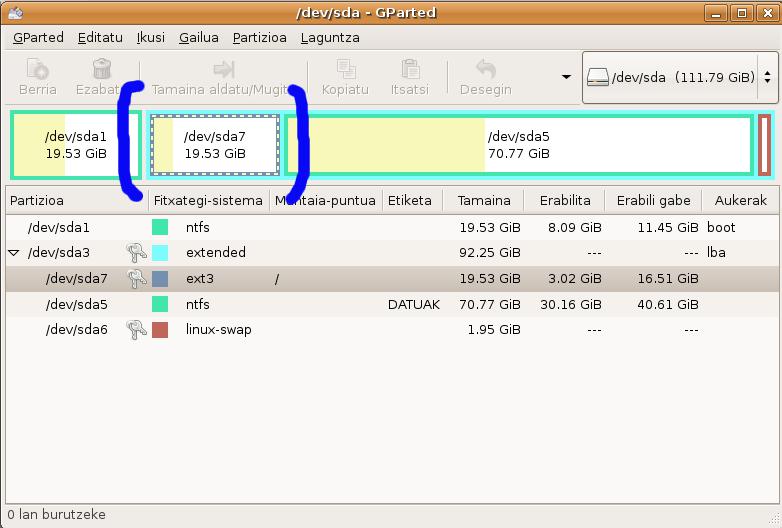Open the Editatu menu
Viewport: 782px width, 528px height.
point(100,37)
